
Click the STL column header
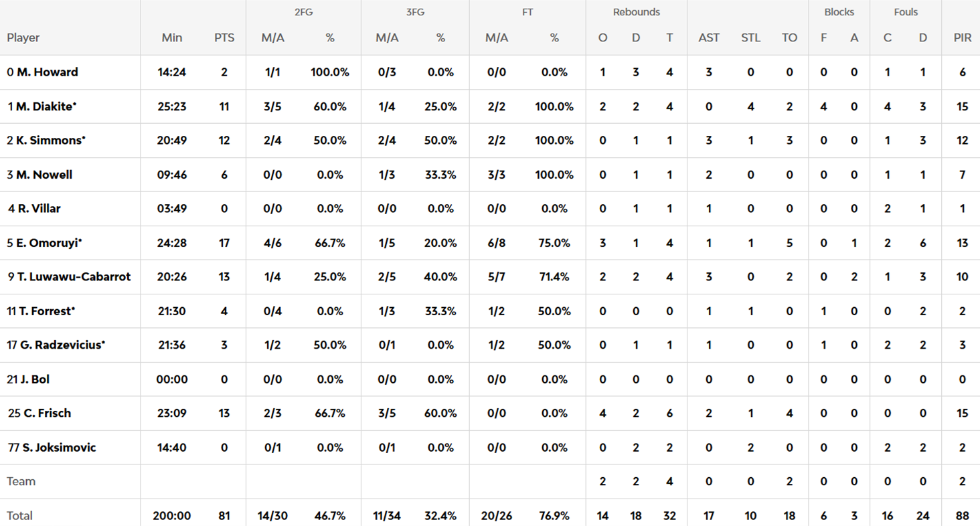click(750, 38)
